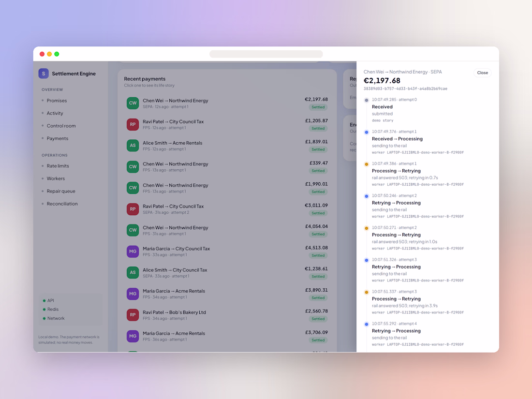Image resolution: width=532 pixels, height=399 pixels.
Task: Click the Settlement Engine "S" logo icon
Action: (x=44, y=74)
